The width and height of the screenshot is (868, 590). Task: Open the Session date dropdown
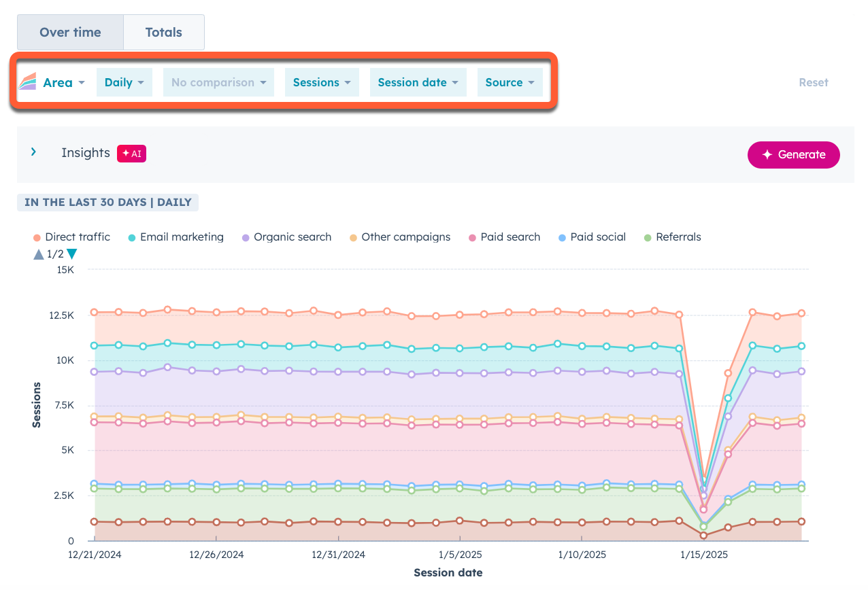(418, 82)
